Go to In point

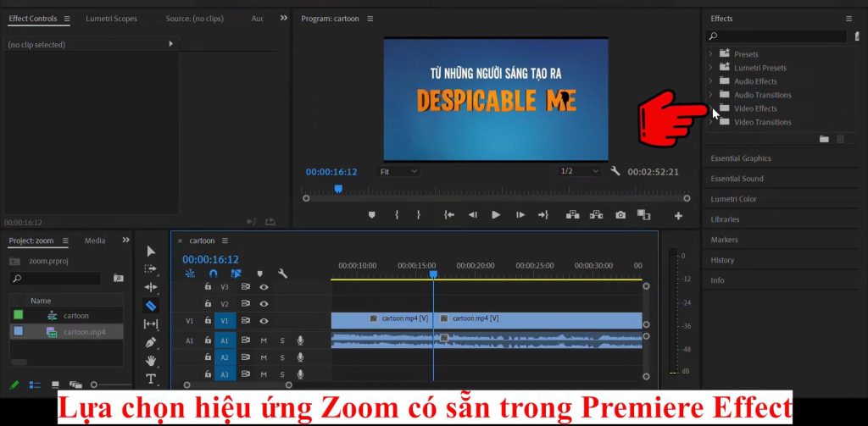(x=449, y=215)
